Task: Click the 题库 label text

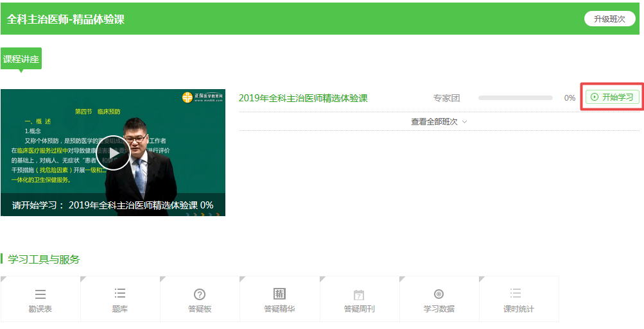Action: click(120, 309)
